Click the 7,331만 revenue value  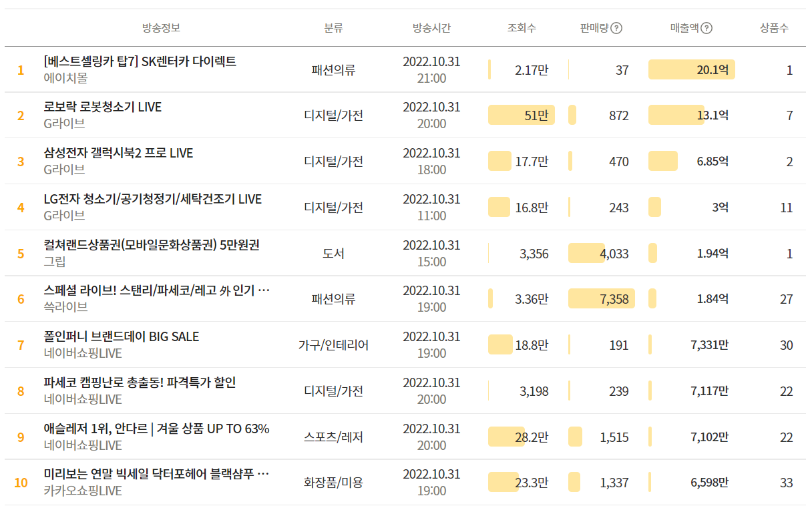click(x=710, y=344)
